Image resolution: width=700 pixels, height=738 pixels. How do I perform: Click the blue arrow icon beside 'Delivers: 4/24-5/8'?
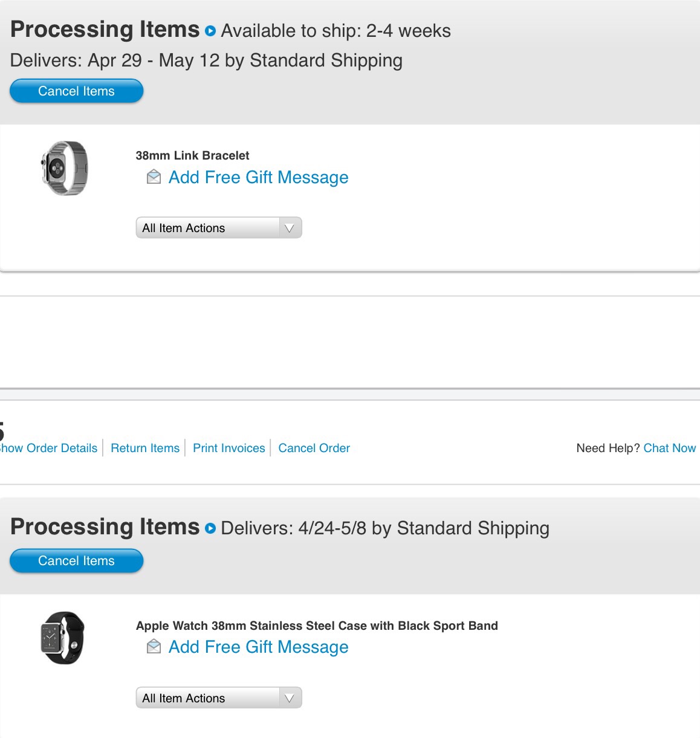pyautogui.click(x=210, y=528)
